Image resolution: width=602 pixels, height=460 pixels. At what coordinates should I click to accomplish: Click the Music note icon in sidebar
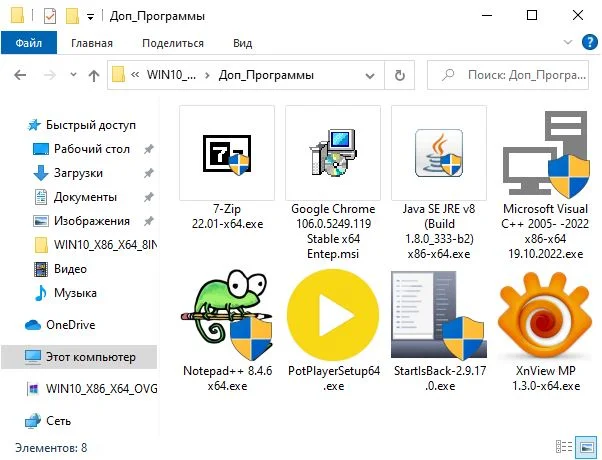(41, 293)
